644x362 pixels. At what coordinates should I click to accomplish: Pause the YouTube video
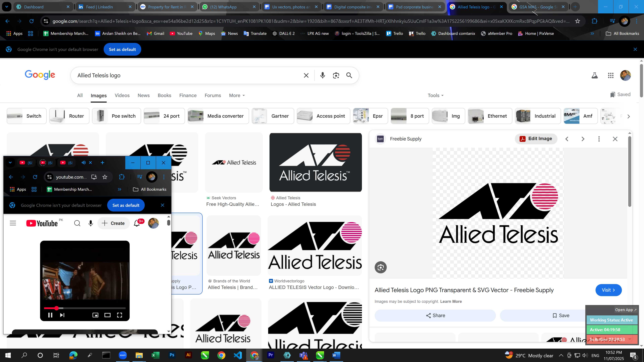[x=50, y=315]
